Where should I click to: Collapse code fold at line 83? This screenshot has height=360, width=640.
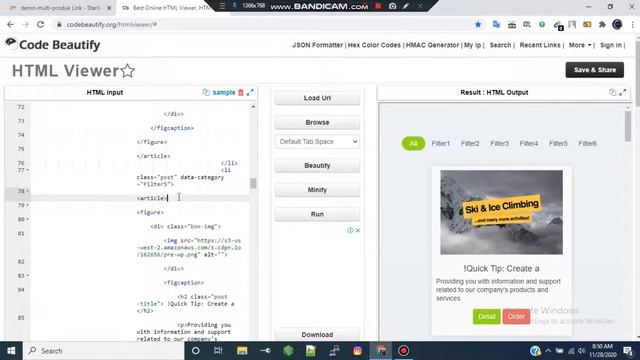27,276
